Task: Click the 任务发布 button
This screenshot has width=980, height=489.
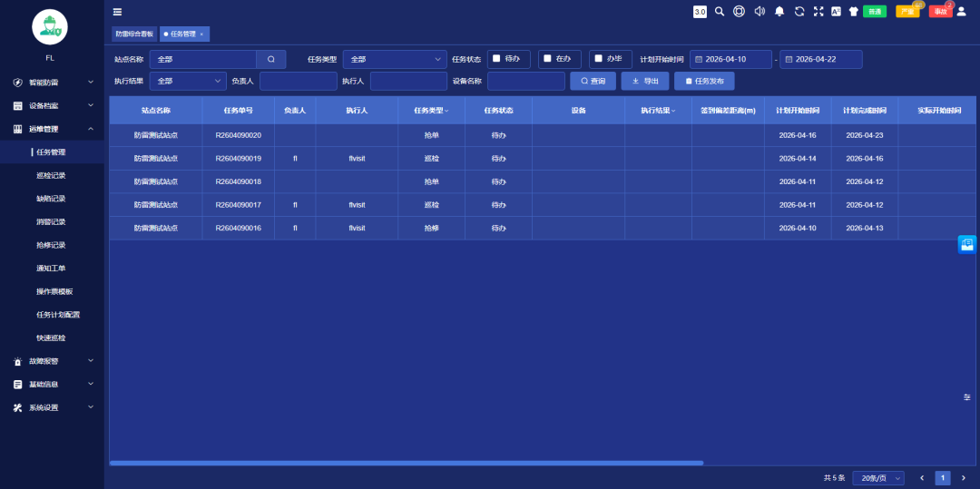Action: [704, 81]
